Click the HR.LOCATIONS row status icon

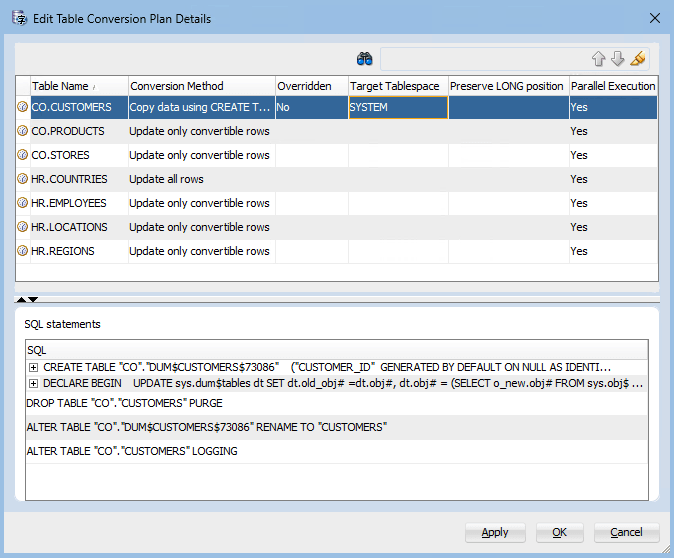(x=22, y=227)
